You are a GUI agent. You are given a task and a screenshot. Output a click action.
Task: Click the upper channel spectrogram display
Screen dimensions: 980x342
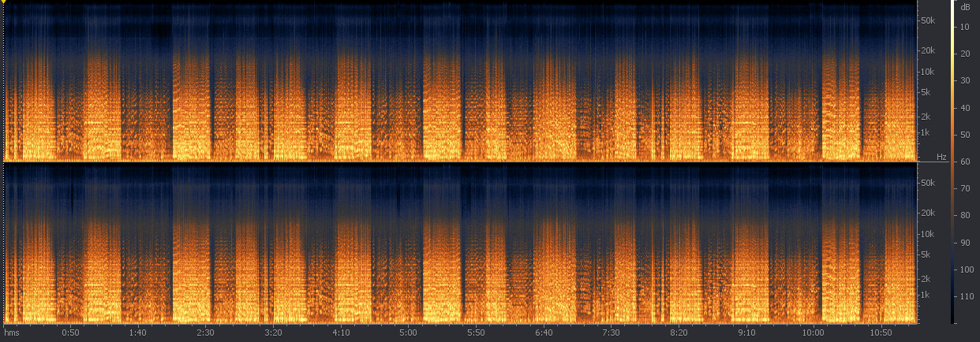coord(461,80)
